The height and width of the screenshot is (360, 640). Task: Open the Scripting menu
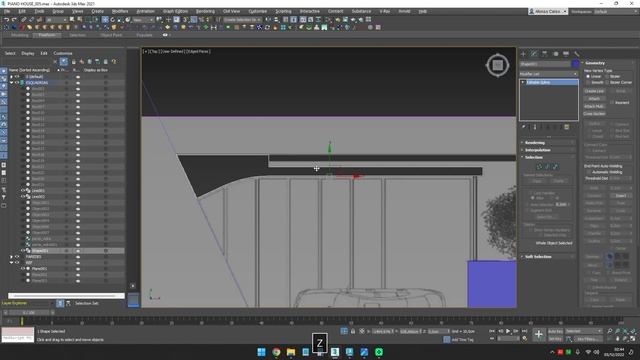coord(283,11)
